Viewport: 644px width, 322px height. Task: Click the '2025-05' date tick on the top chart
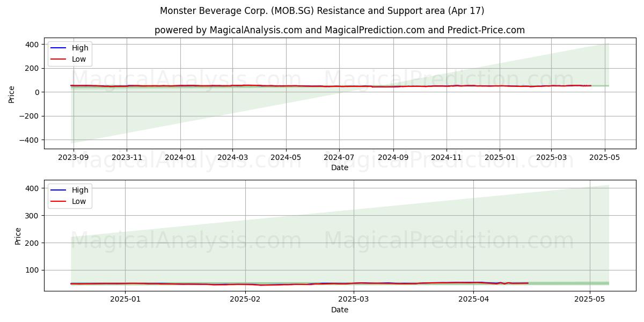pos(604,158)
